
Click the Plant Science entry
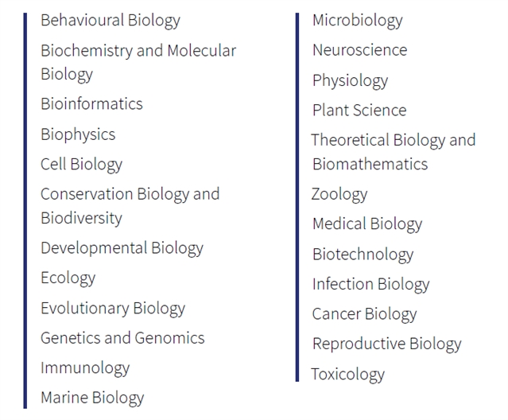click(359, 111)
